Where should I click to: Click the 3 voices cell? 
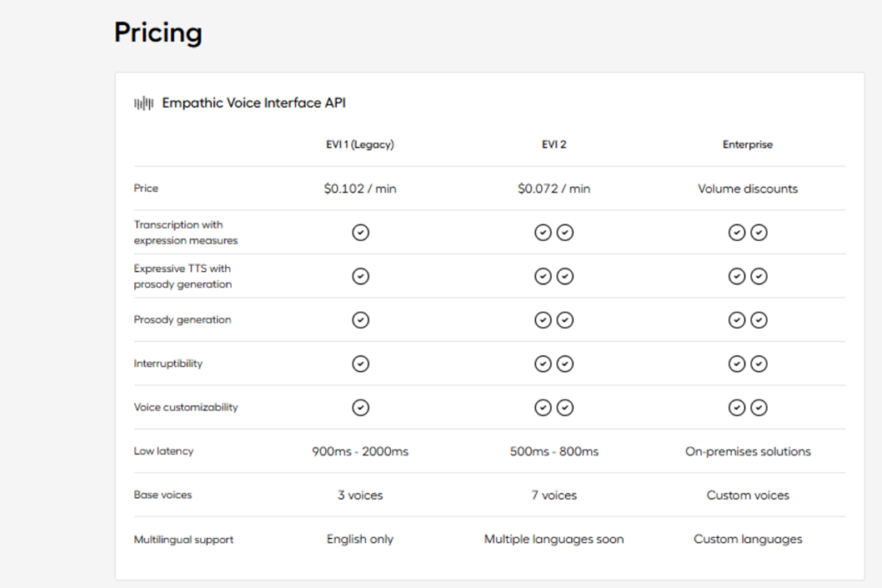[360, 495]
